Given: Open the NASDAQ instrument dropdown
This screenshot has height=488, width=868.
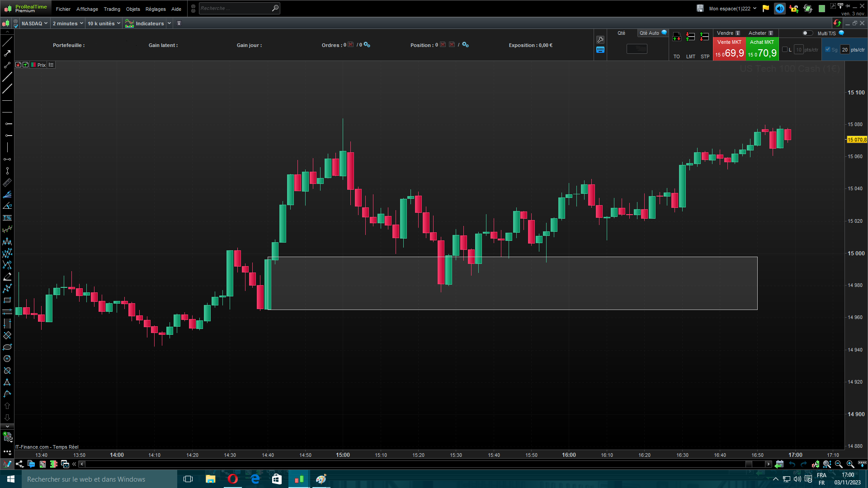Looking at the screenshot, I should point(34,23).
